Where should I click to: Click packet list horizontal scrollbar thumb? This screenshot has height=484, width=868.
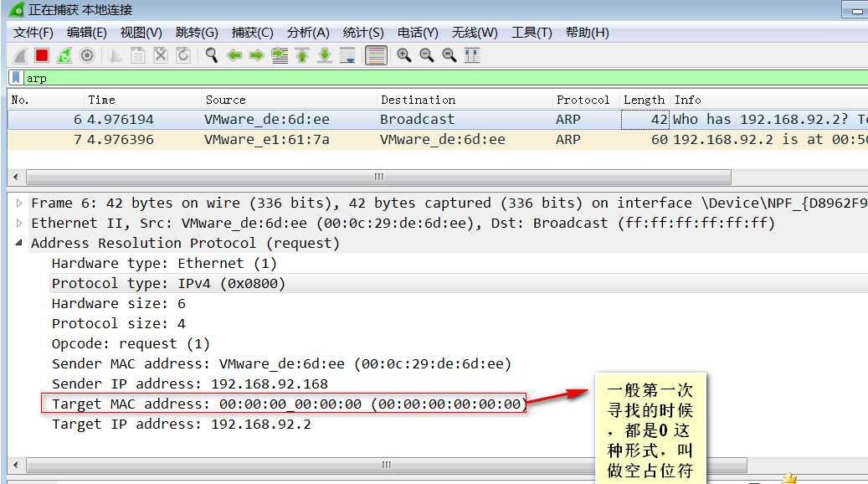click(378, 178)
